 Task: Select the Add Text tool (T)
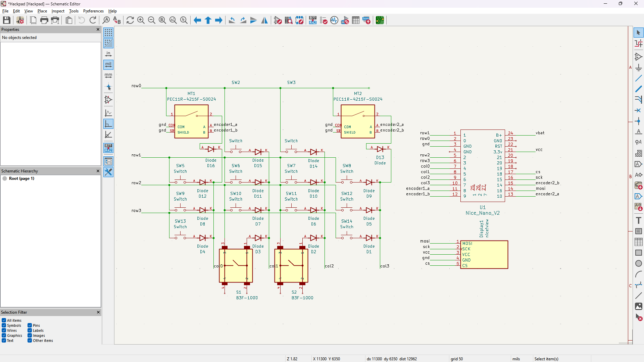[639, 220]
